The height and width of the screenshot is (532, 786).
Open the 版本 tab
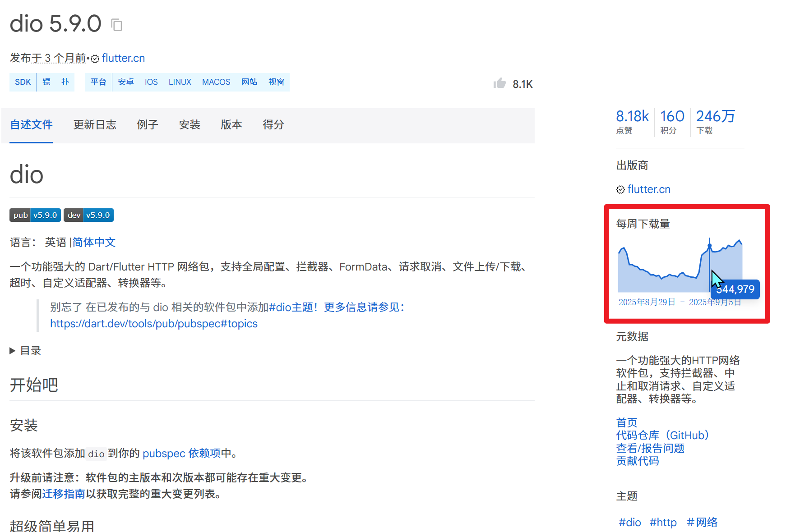tap(231, 125)
